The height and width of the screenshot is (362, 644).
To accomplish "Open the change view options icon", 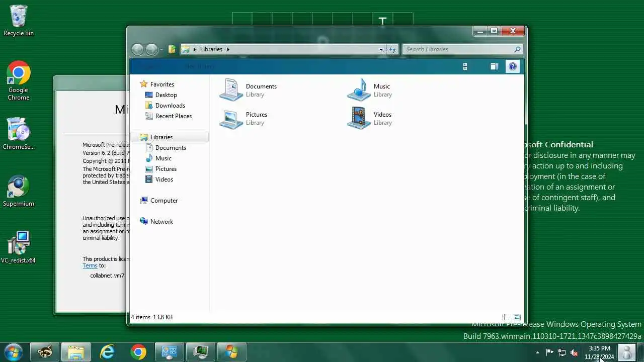I will pyautogui.click(x=465, y=66).
